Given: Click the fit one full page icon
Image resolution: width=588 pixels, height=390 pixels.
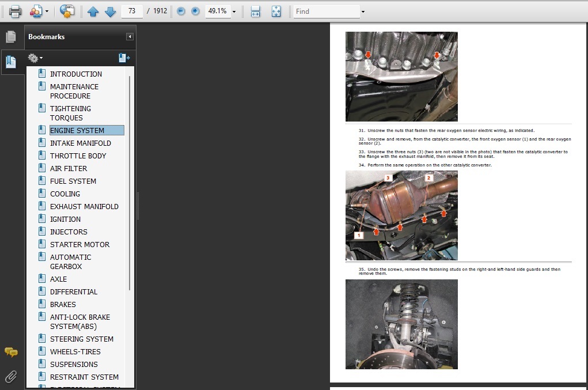Looking at the screenshot, I should pos(276,11).
